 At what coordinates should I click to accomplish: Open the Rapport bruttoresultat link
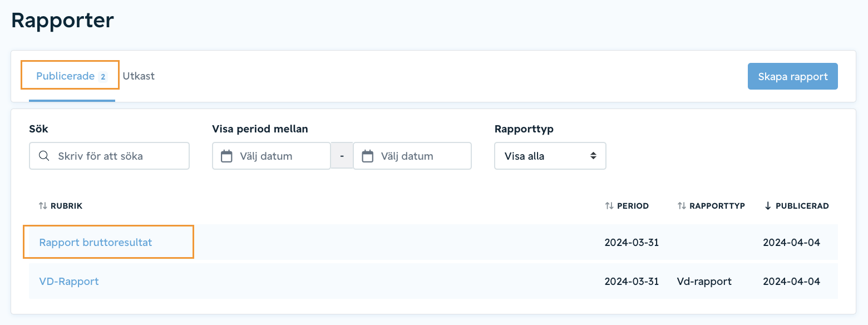click(96, 242)
